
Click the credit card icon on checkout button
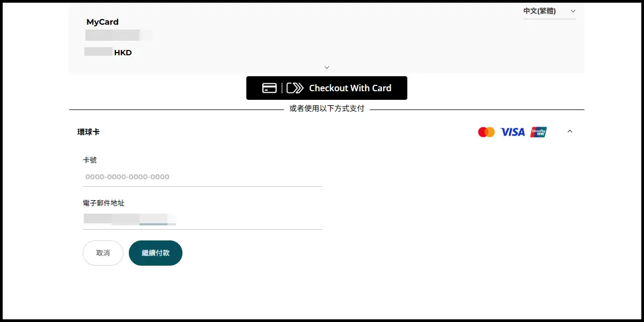269,88
